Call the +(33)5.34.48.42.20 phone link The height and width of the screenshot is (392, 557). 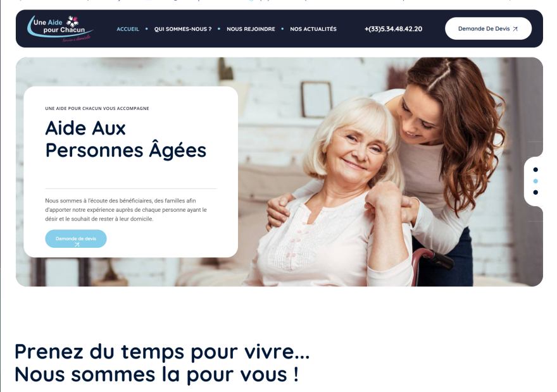pyautogui.click(x=393, y=29)
